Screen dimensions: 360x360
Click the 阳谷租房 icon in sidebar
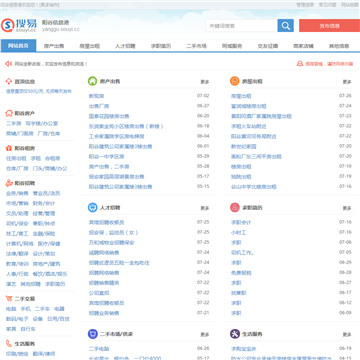(9, 148)
